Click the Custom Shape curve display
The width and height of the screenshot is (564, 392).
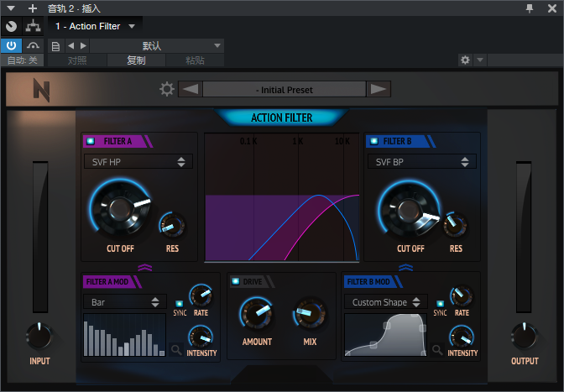(385, 335)
